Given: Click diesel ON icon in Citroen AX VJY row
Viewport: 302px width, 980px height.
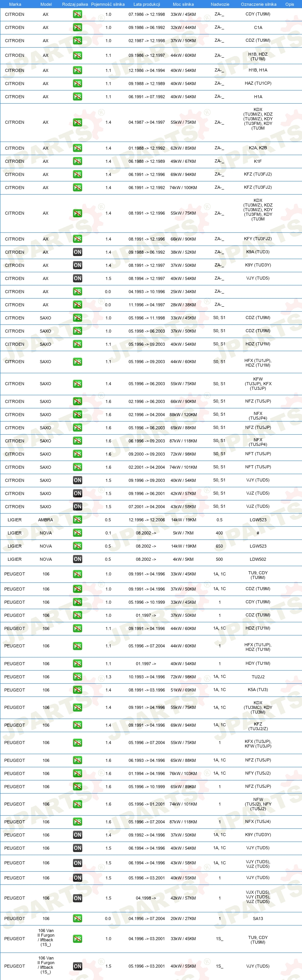Looking at the screenshot, I should [x=78, y=278].
